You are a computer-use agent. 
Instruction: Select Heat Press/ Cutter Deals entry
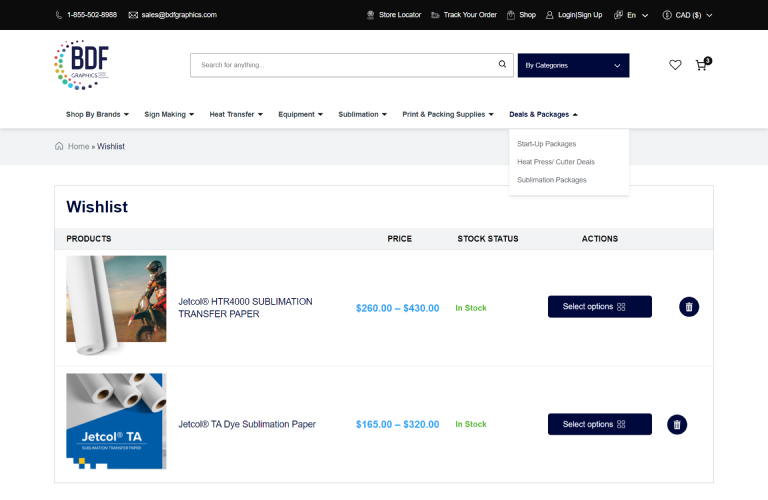pyautogui.click(x=556, y=162)
